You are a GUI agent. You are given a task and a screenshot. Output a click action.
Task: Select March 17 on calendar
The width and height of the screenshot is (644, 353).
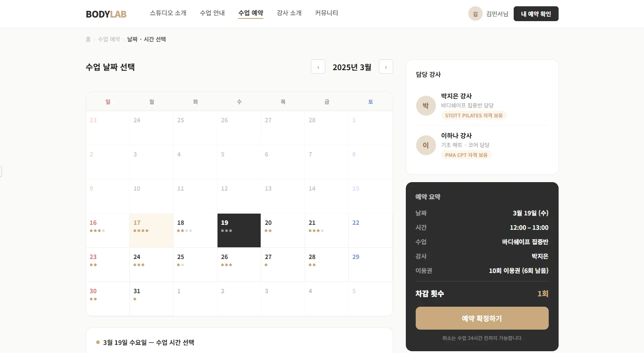151,230
